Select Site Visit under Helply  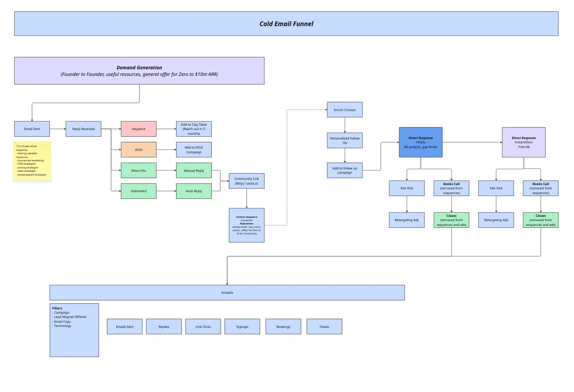coord(407,188)
